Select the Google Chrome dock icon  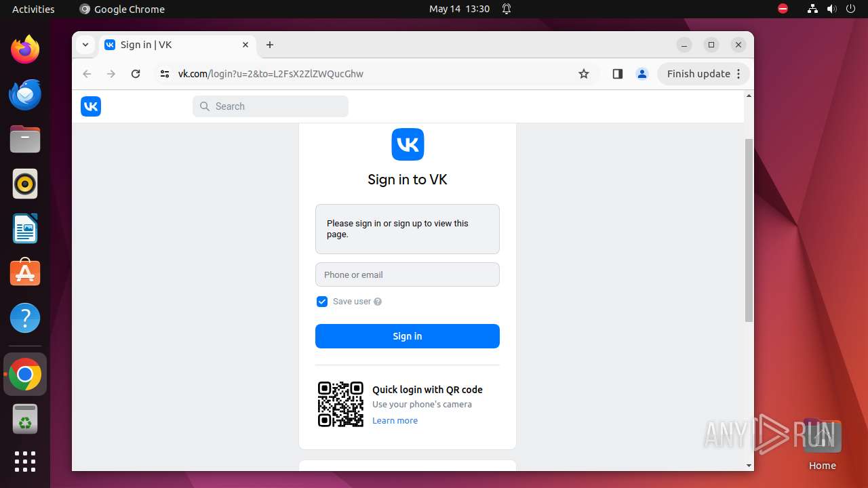25,374
